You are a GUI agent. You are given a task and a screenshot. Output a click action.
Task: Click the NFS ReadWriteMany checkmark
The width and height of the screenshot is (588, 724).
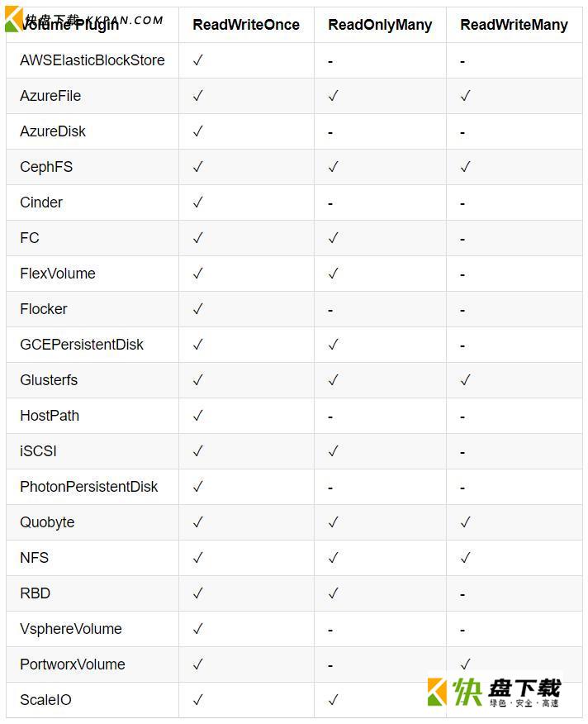click(465, 558)
